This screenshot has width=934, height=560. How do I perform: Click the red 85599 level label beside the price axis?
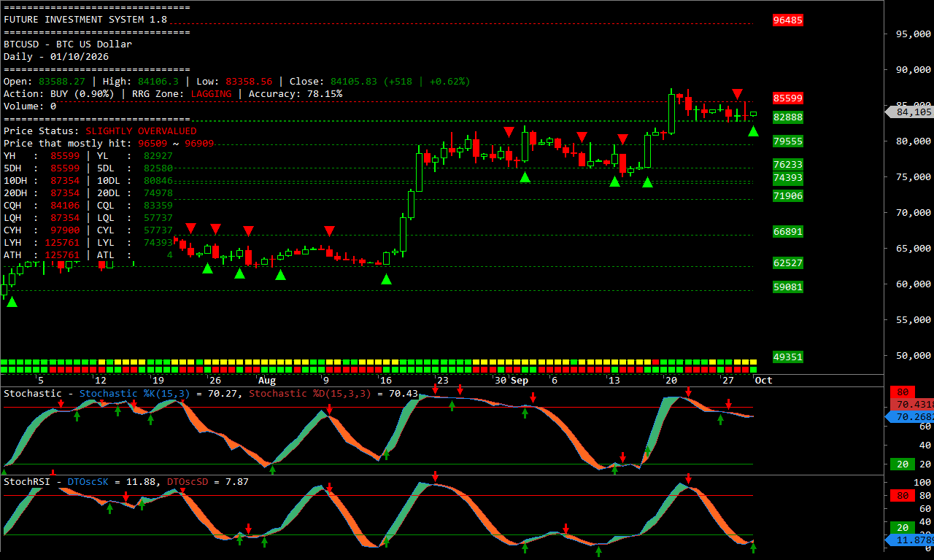coord(788,98)
